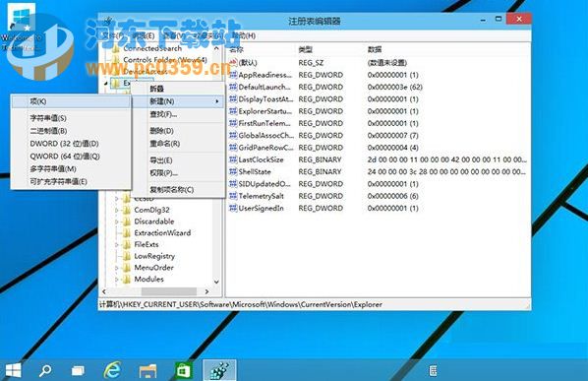This screenshot has height=381, width=588.
Task: Click the tree horizontal scroll right arrow
Action: pos(206,291)
